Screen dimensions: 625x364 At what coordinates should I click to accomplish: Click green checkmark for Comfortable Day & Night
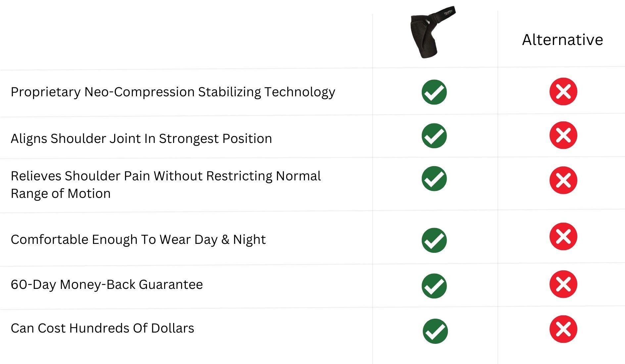(434, 240)
